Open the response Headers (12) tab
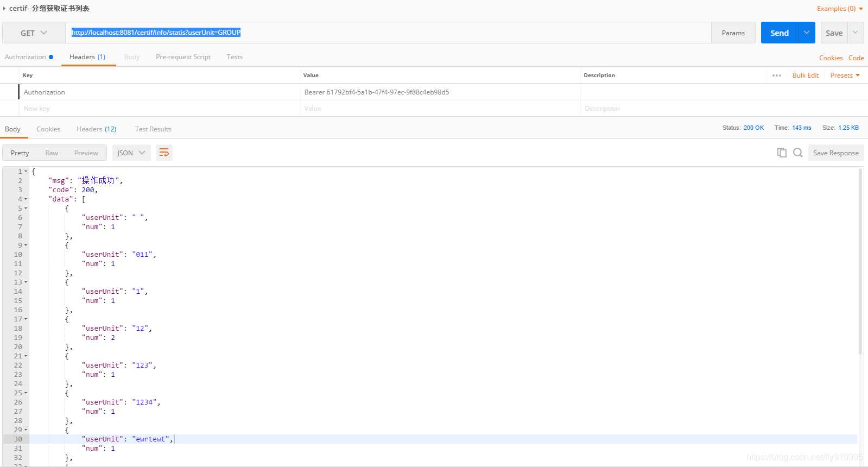Image resolution: width=868 pixels, height=467 pixels. pos(97,129)
